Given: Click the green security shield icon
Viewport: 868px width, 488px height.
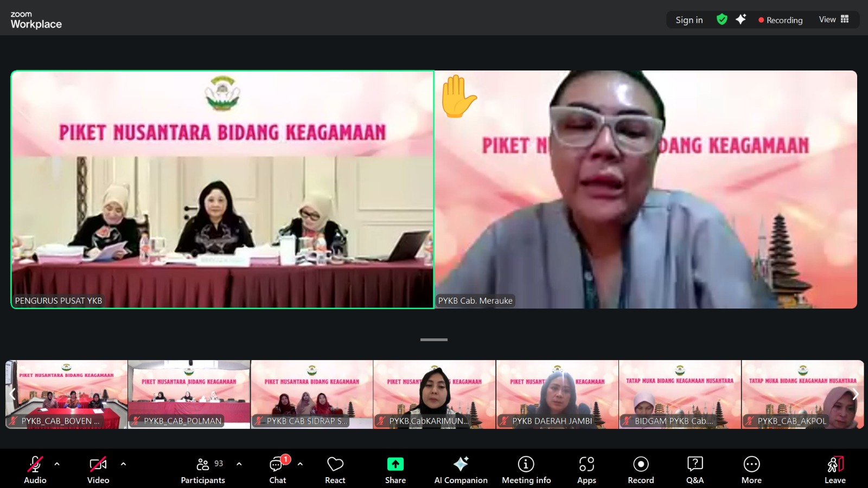Looking at the screenshot, I should point(722,20).
